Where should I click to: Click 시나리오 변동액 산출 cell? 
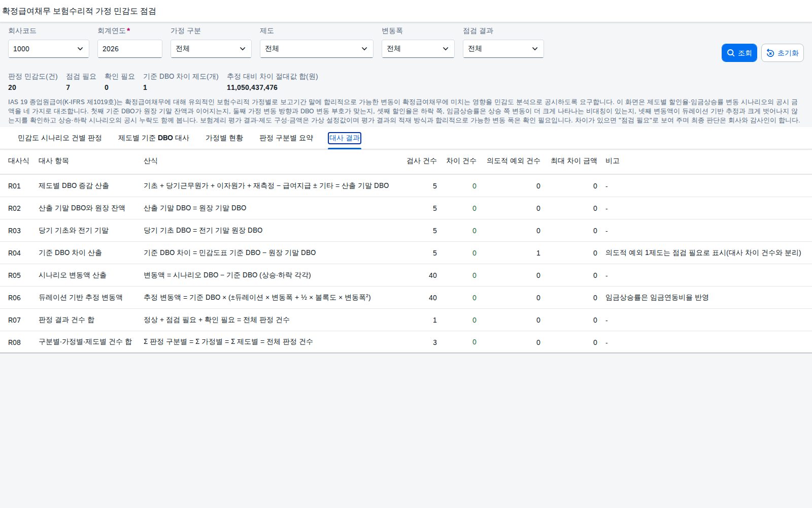click(73, 275)
